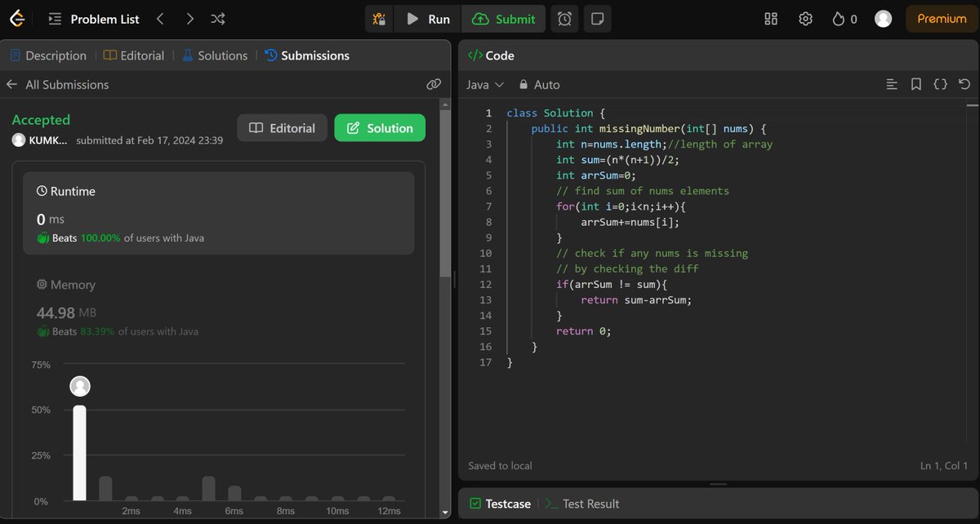980x524 pixels.
Task: Open the layout grid icon
Action: tap(771, 19)
